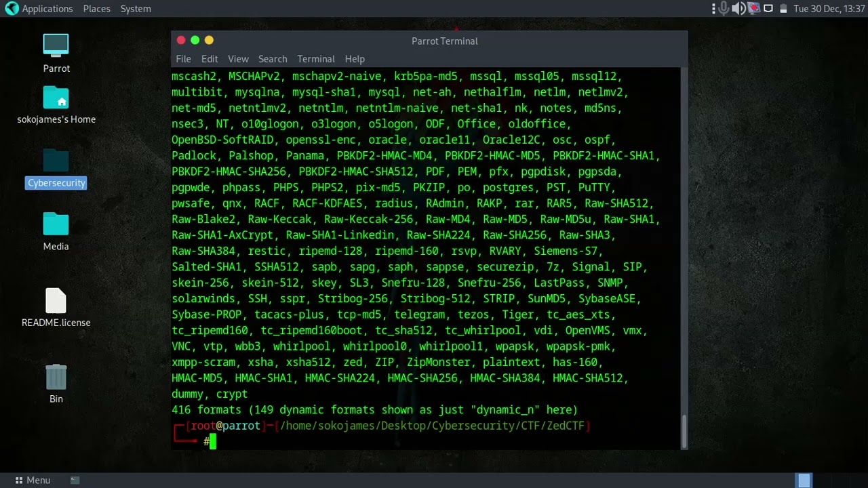The height and width of the screenshot is (488, 868).
Task: Click 'root@parrot' in the prompt
Action: [x=225, y=426]
